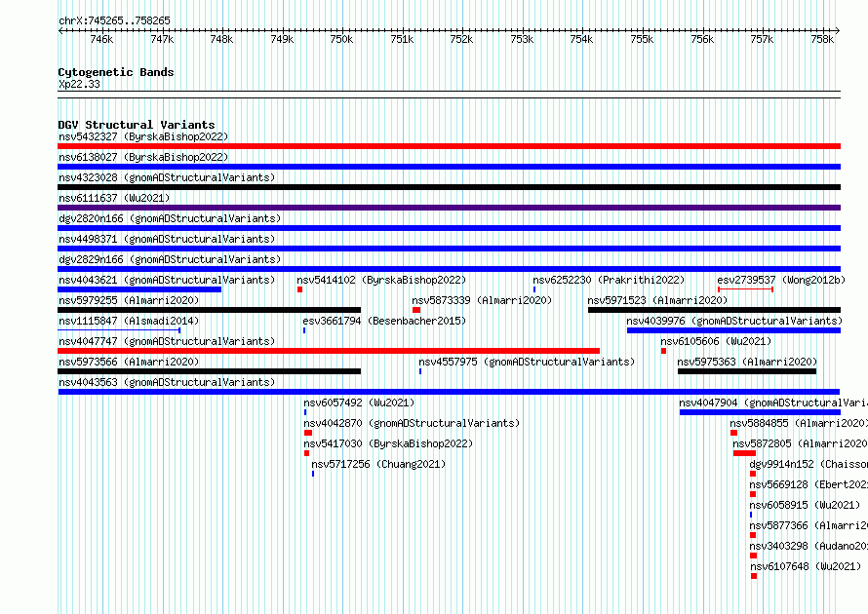Click the nsv4047904 label
Image resolution: width=868 pixels, height=614 pixels.
pos(773,403)
